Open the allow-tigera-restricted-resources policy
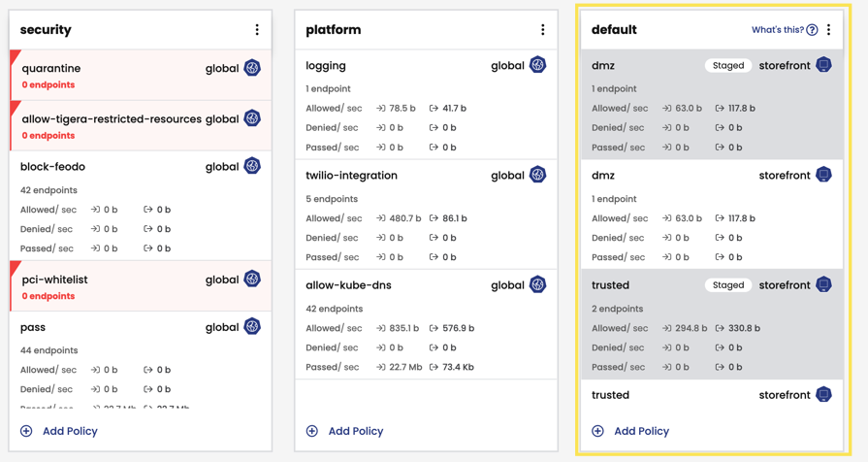Viewport: 868px width, 462px height. click(112, 119)
